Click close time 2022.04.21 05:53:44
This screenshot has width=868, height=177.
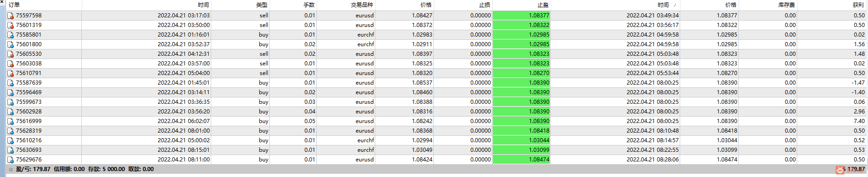click(653, 73)
